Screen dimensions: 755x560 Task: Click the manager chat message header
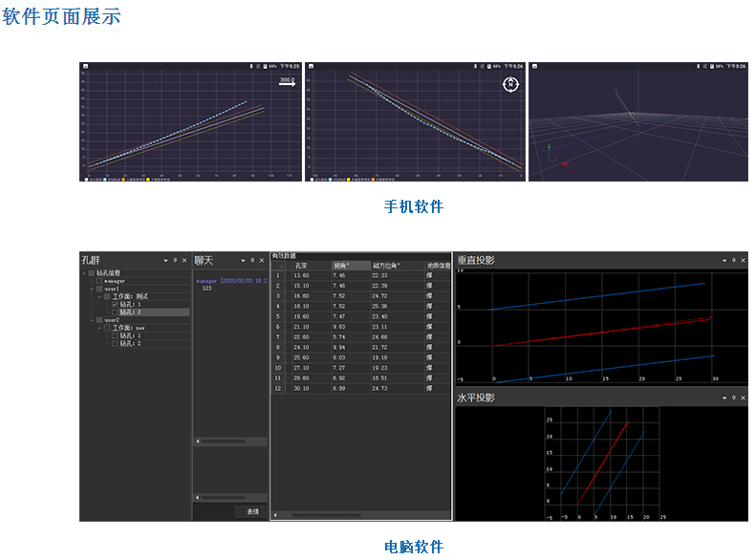[x=231, y=281]
